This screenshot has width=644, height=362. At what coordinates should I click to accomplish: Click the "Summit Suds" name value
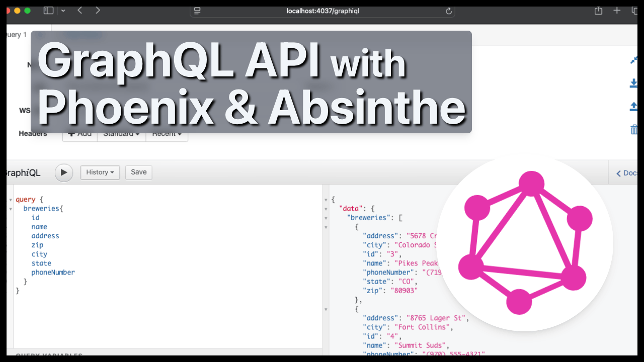point(420,345)
